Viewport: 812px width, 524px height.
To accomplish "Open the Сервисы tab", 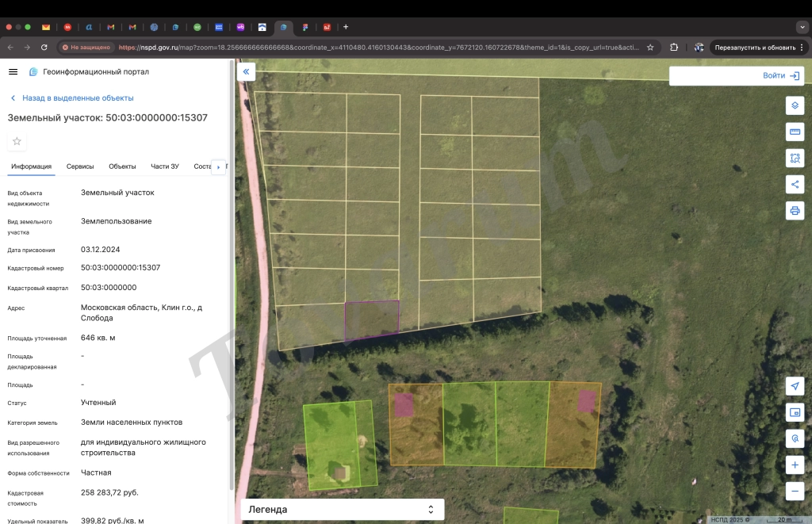I will [x=80, y=166].
